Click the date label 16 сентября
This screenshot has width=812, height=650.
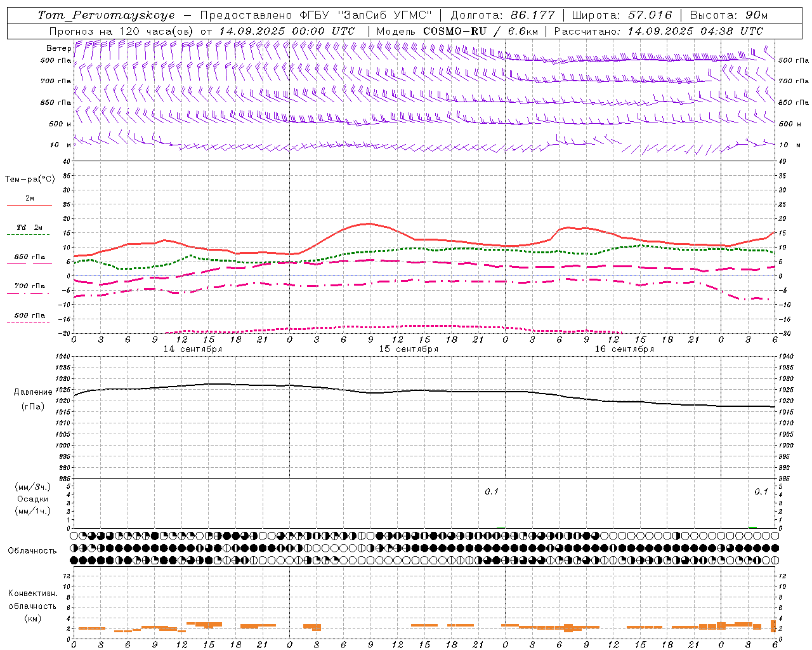(624, 349)
